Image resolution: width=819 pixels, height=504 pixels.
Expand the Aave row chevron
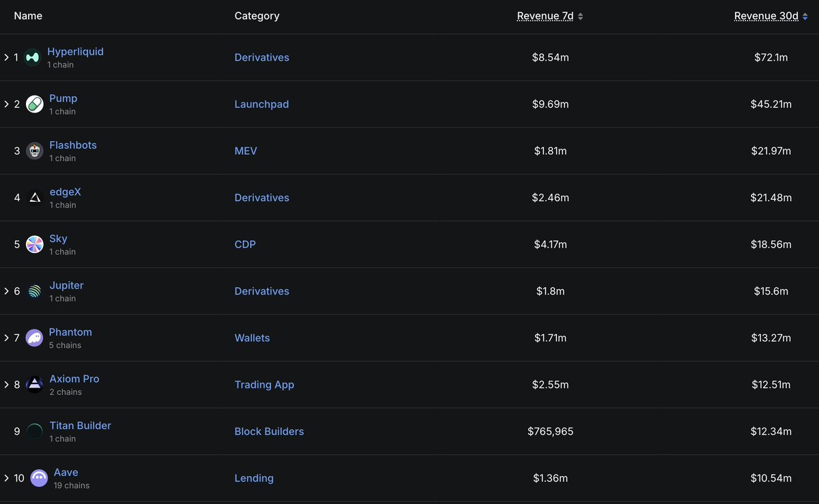[6, 478]
